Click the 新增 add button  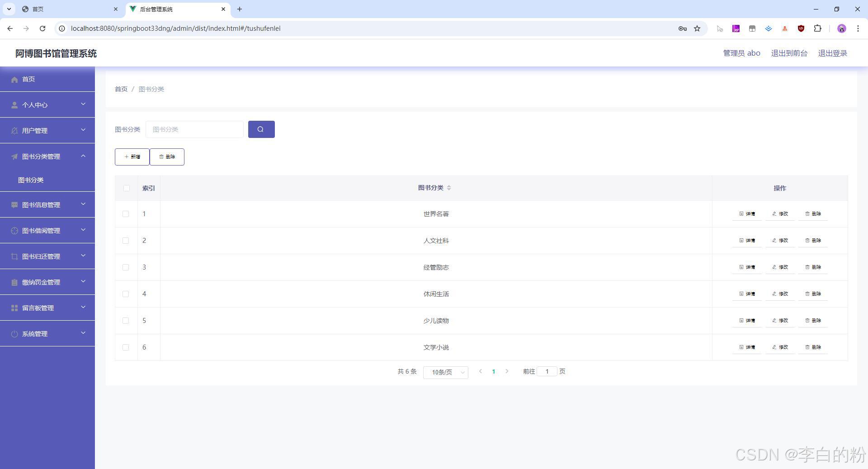(132, 157)
